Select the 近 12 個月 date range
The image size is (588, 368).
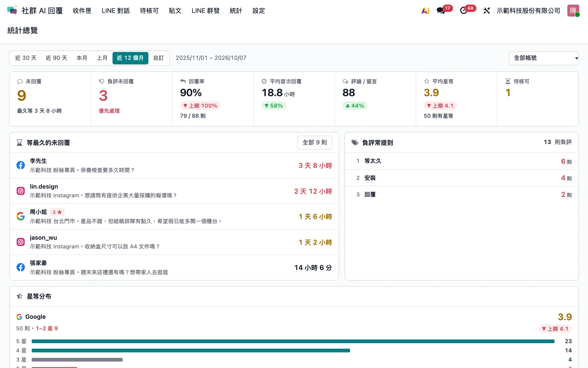pyautogui.click(x=130, y=58)
